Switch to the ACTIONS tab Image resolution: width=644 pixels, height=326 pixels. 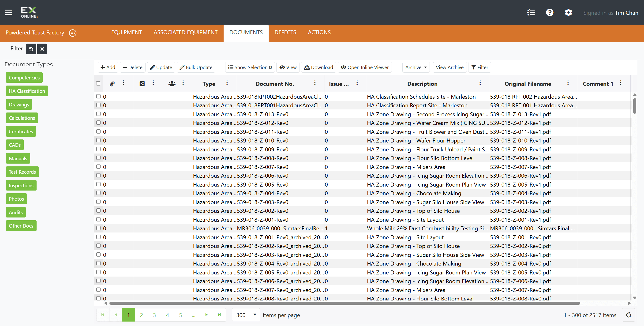[319, 32]
